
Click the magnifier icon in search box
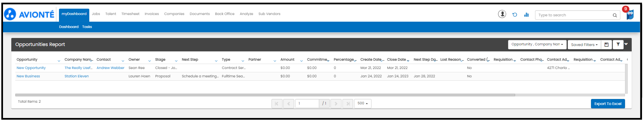coord(615,15)
